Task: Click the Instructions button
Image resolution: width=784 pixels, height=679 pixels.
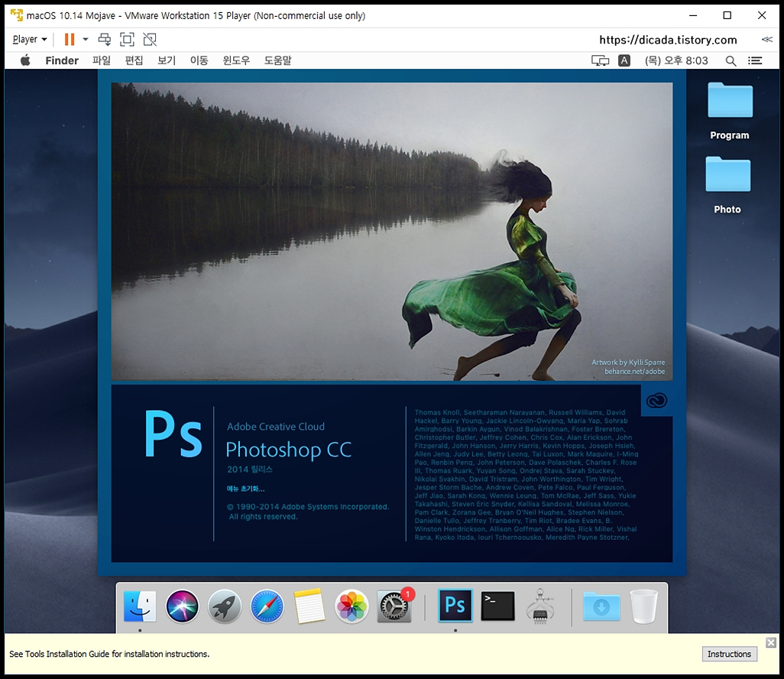Action: point(729,654)
